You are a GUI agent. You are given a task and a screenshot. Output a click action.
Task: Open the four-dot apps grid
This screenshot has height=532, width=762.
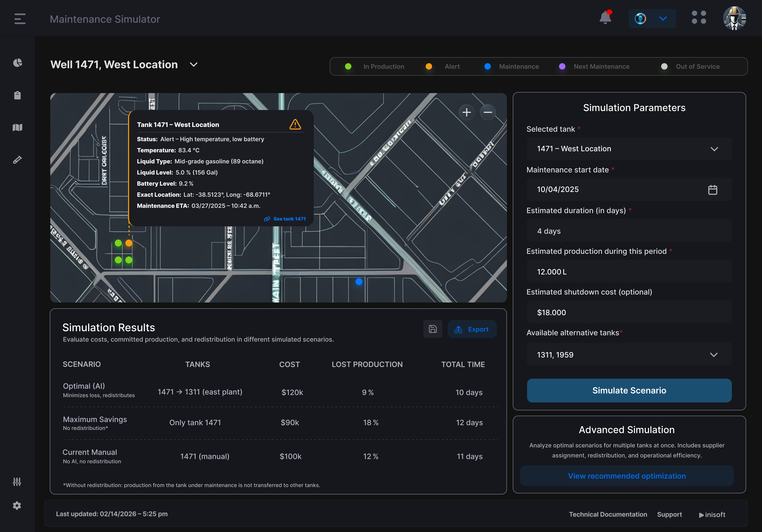699,17
